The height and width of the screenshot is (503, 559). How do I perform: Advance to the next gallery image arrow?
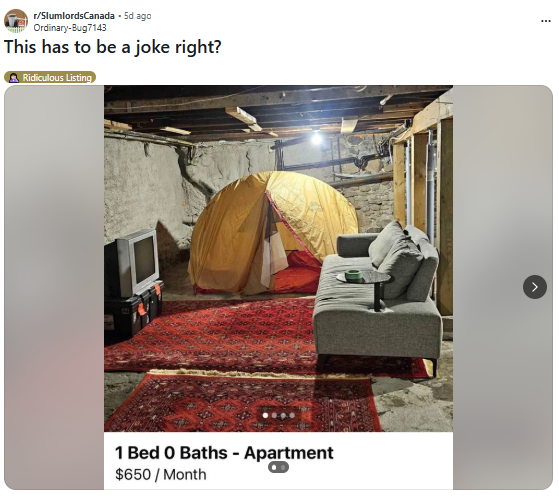(x=534, y=287)
